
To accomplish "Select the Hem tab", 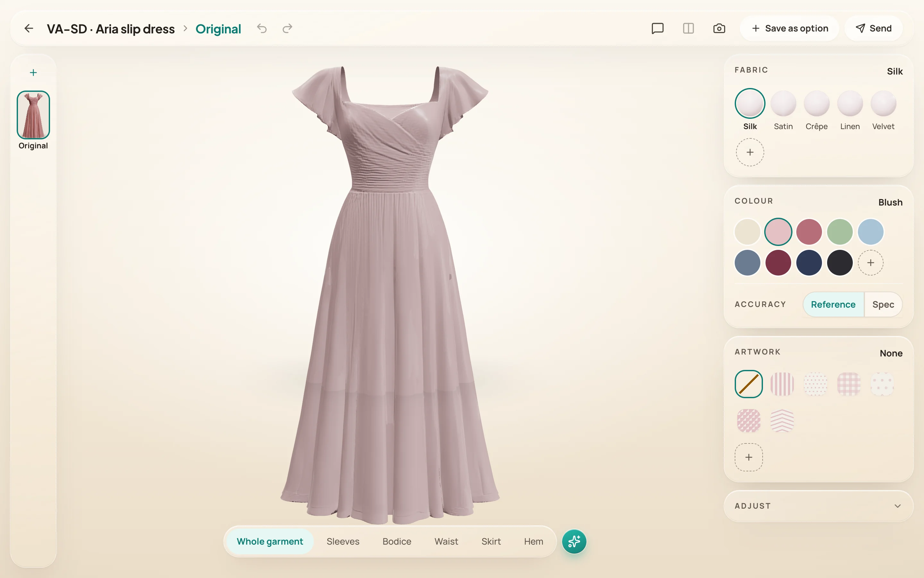I will point(534,541).
